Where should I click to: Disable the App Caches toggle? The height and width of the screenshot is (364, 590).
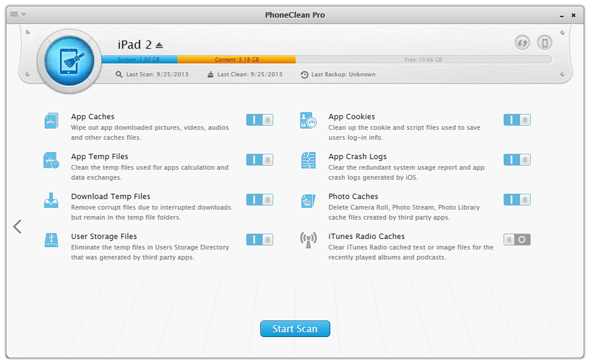pos(259,120)
